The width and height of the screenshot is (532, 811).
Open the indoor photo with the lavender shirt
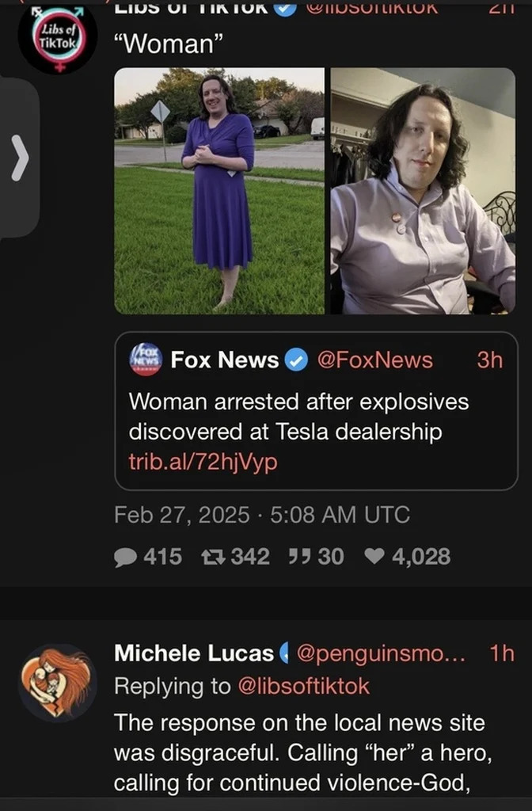point(423,191)
